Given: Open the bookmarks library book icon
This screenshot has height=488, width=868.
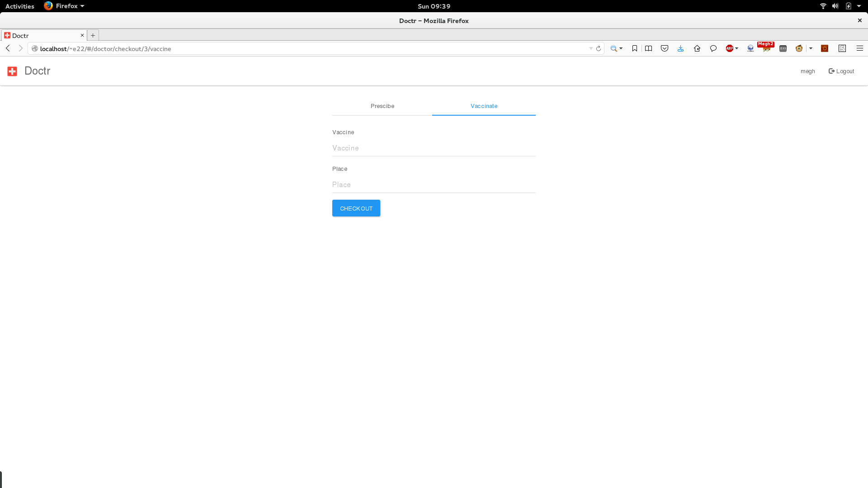Looking at the screenshot, I should (648, 48).
